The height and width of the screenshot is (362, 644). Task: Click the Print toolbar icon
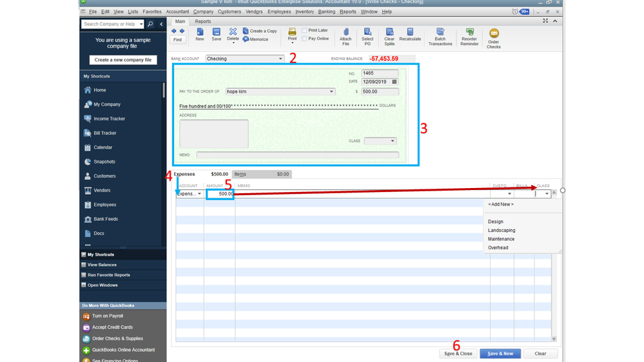[292, 35]
